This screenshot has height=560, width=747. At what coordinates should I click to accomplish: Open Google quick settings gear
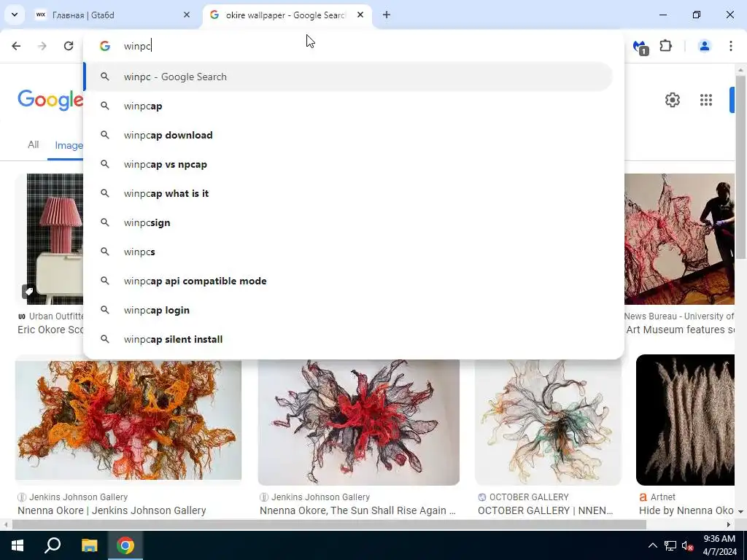pos(672,100)
